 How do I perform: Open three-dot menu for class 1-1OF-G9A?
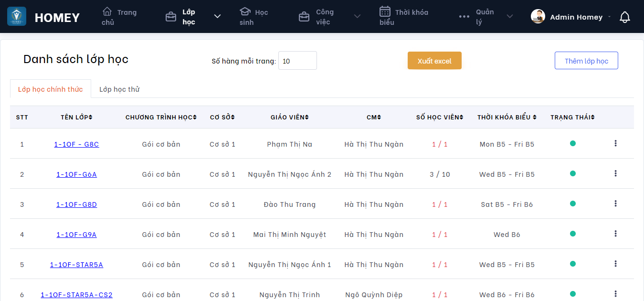pos(615,234)
